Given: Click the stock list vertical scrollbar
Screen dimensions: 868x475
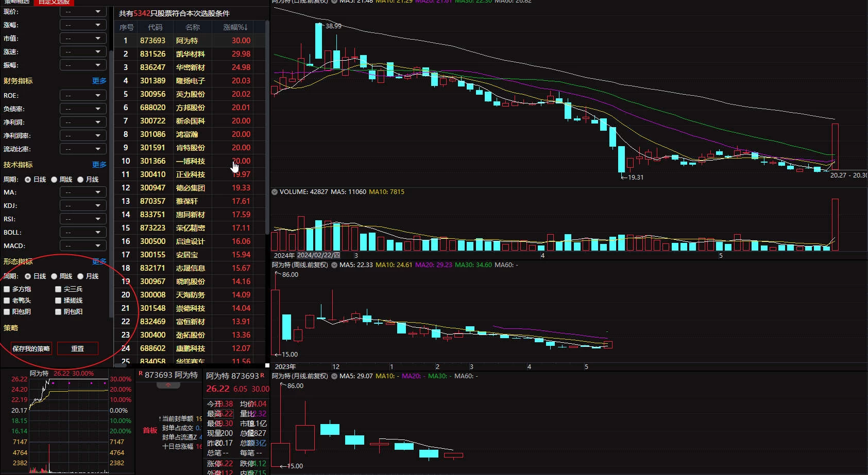Looking at the screenshot, I should point(267,129).
